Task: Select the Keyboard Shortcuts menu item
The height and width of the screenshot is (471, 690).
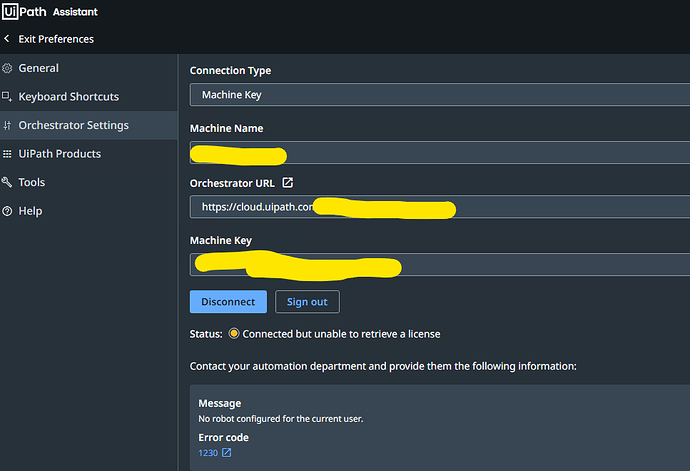Action: (x=68, y=97)
